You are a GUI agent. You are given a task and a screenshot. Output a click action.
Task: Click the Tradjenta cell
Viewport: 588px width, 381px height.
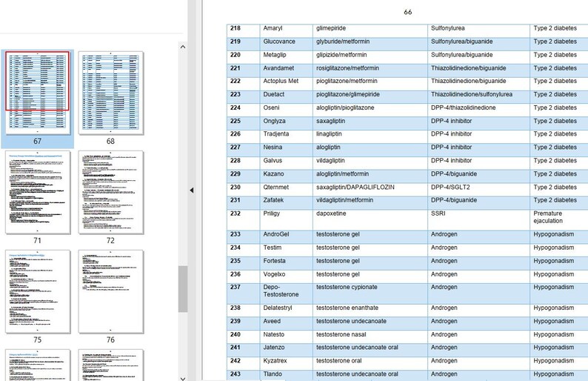[286, 136]
